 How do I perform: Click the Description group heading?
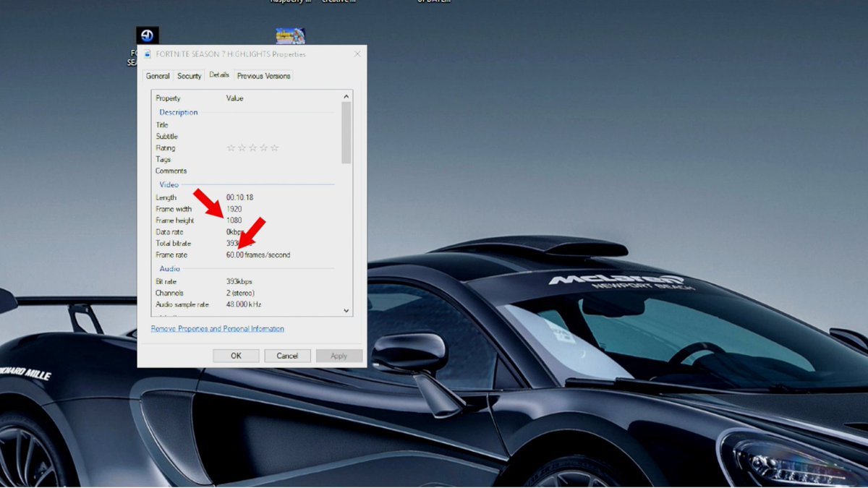click(179, 113)
